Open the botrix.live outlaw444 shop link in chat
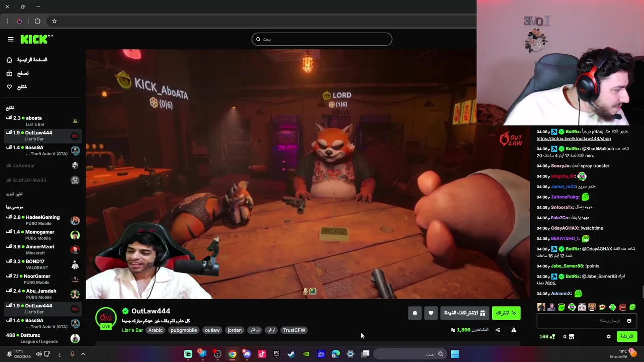The width and height of the screenshot is (644, 362). click(x=574, y=139)
